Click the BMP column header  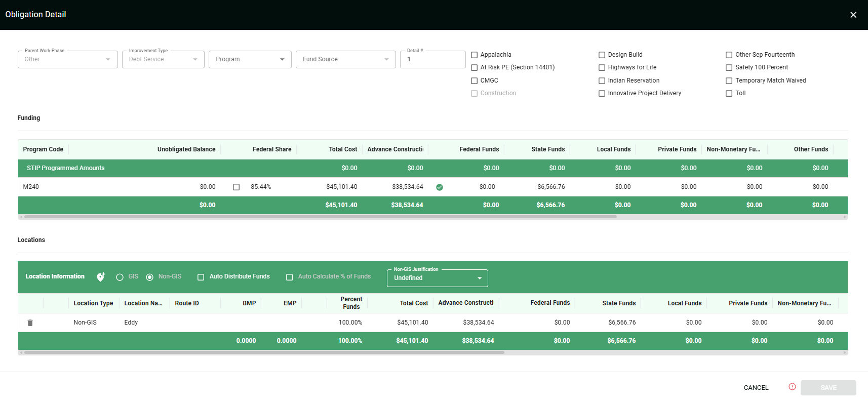(x=249, y=303)
